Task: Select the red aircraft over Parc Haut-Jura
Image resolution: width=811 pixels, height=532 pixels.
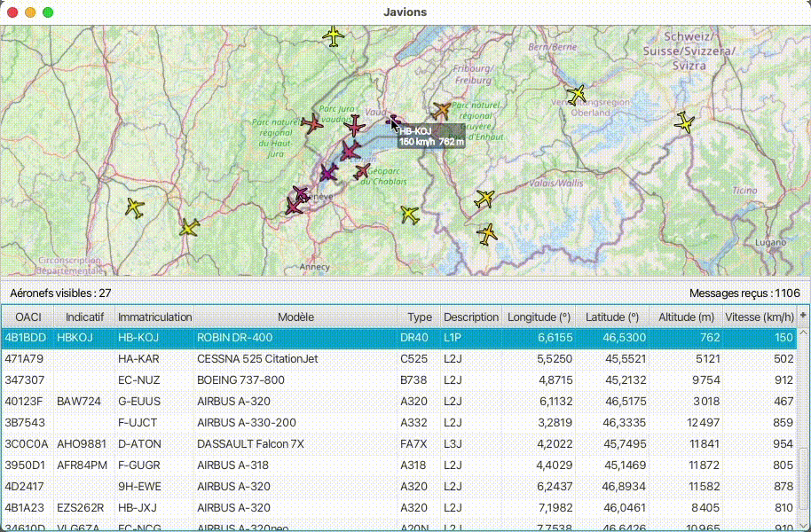Action: [311, 123]
